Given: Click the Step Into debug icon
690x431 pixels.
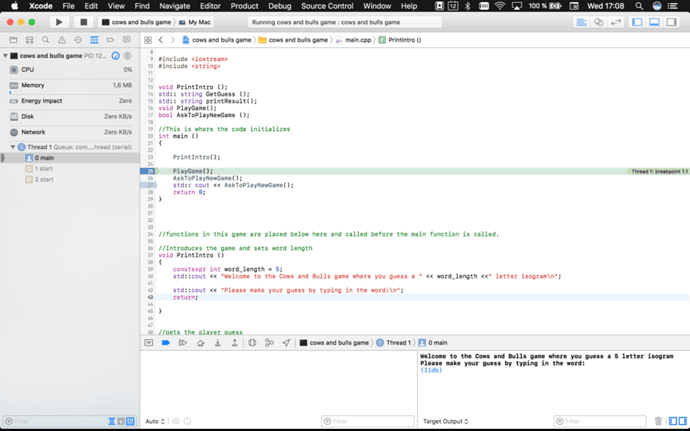Looking at the screenshot, I should (217, 343).
